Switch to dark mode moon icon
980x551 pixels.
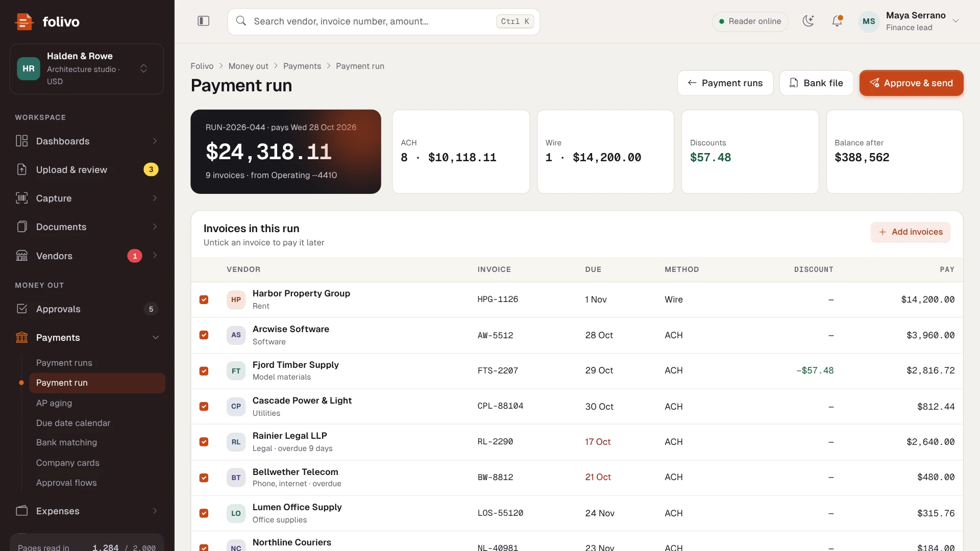coord(808,21)
